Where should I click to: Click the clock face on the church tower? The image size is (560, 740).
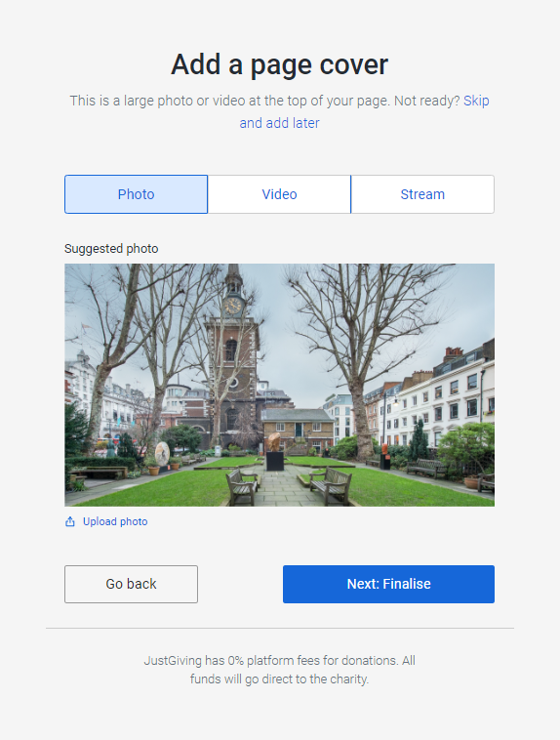pyautogui.click(x=232, y=306)
